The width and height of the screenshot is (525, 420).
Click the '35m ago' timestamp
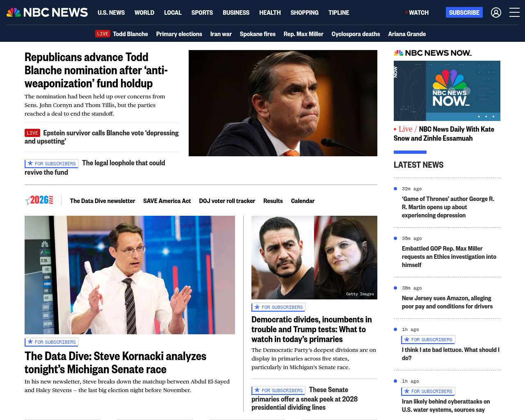click(412, 238)
